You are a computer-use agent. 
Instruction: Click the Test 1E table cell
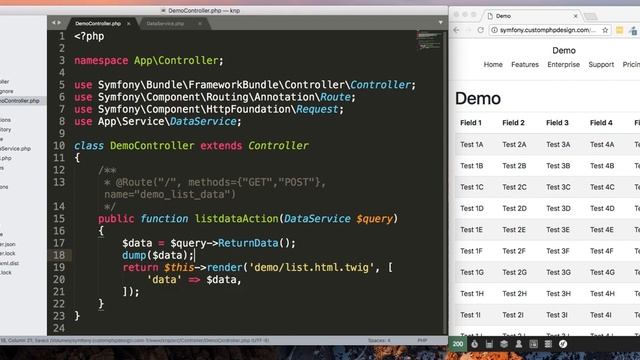pyautogui.click(x=471, y=229)
